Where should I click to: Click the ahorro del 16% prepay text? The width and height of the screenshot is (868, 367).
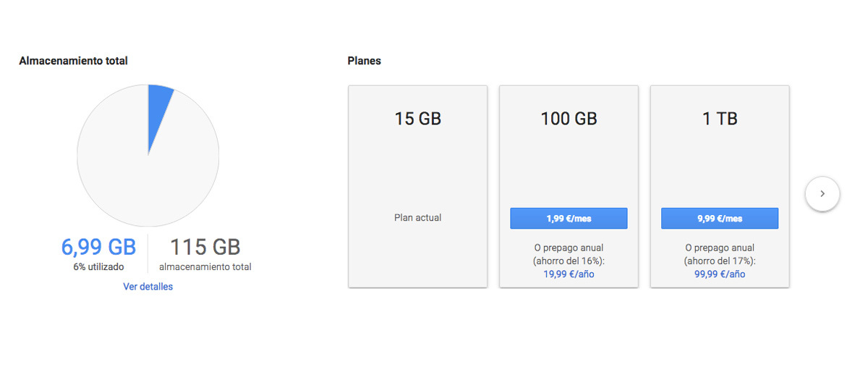[569, 261]
